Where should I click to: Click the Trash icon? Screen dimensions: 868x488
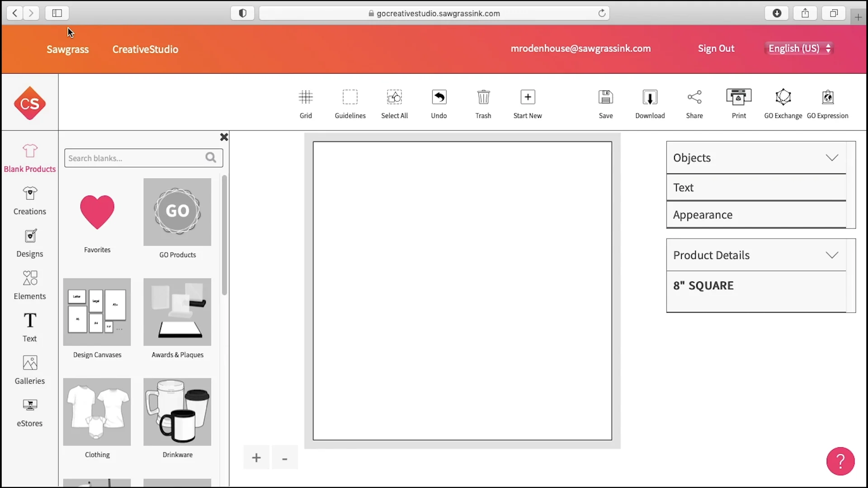[x=483, y=98]
